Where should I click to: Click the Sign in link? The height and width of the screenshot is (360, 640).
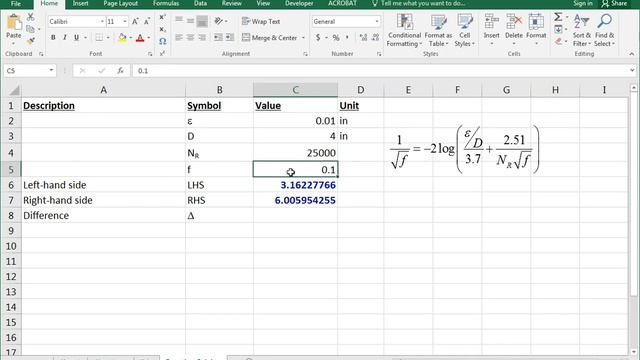coord(583,3)
